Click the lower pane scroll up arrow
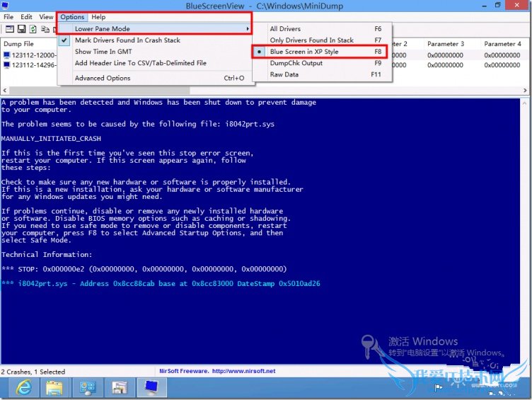532x400 pixels. tap(524, 103)
